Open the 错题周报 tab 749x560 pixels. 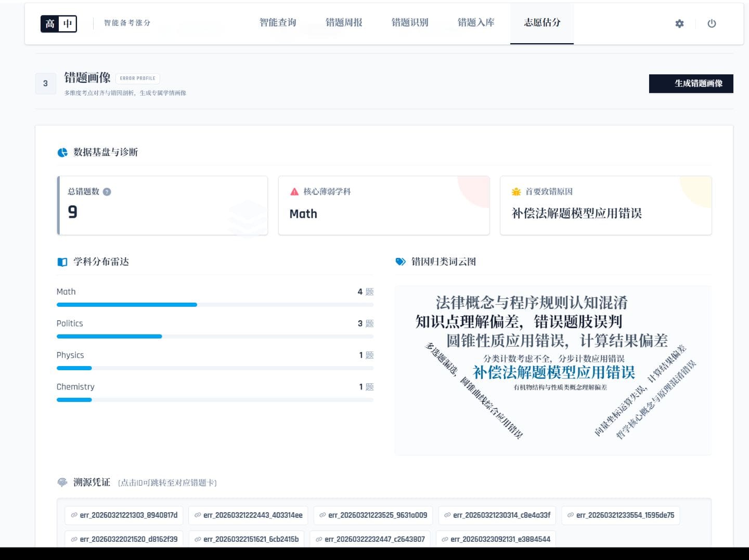(344, 23)
